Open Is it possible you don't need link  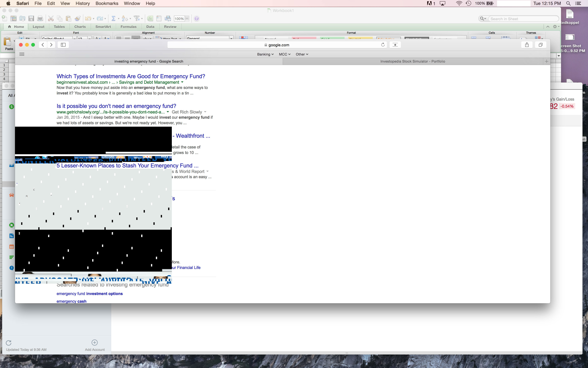(x=116, y=106)
